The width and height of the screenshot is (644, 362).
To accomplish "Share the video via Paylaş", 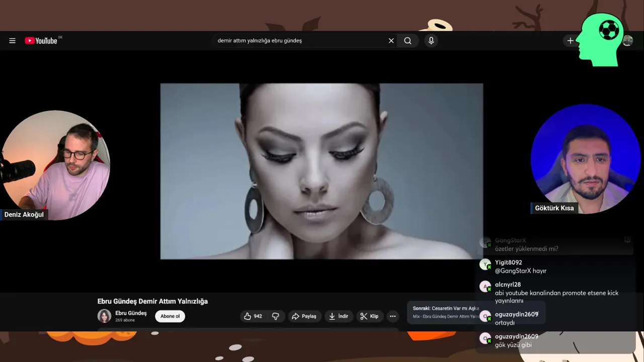I will coord(304,316).
